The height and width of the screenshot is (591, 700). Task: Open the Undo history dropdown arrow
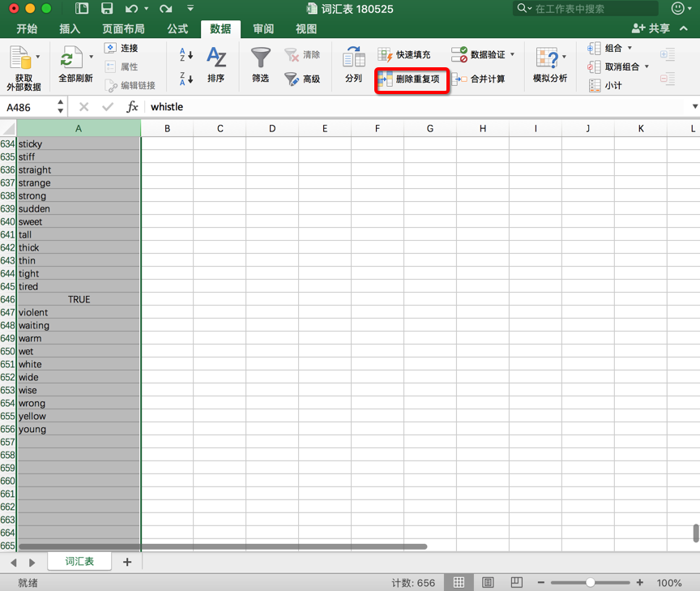[x=147, y=8]
